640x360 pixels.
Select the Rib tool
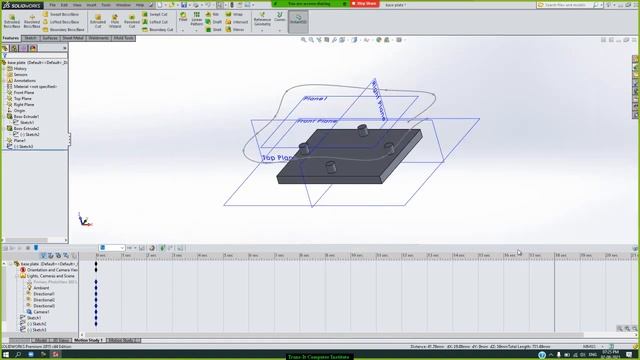(x=212, y=14)
